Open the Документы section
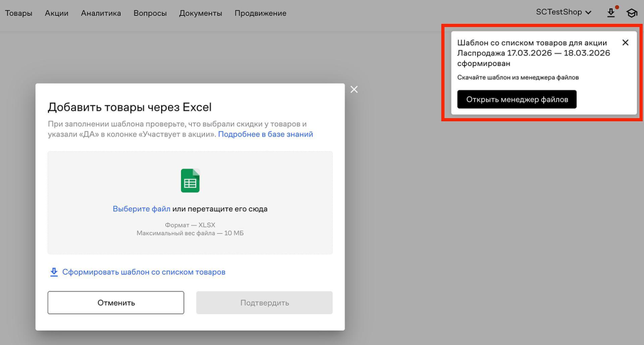Screen dimensions: 644x345 [200, 13]
